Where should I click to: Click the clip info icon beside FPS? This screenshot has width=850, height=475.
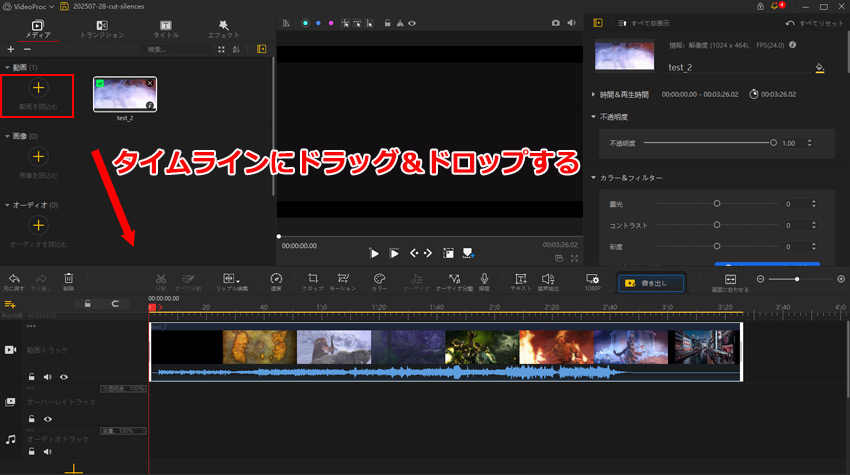click(x=793, y=45)
